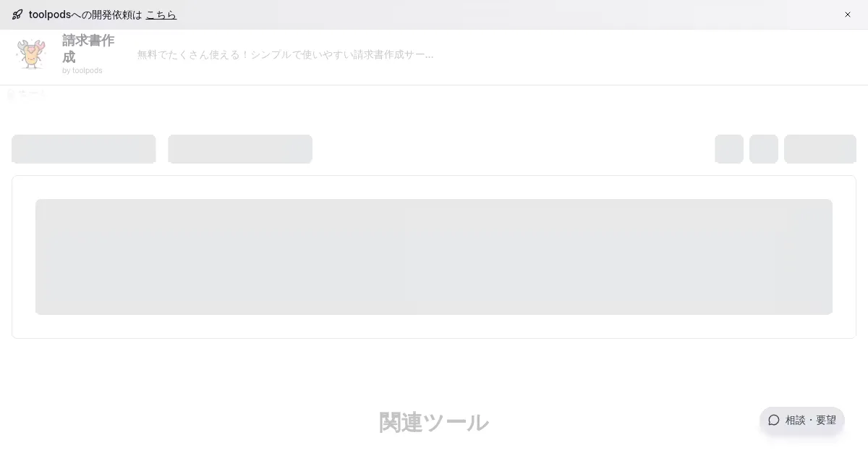This screenshot has height=456, width=868.
Task: Click the toolpods mascot logo
Action: click(x=31, y=54)
